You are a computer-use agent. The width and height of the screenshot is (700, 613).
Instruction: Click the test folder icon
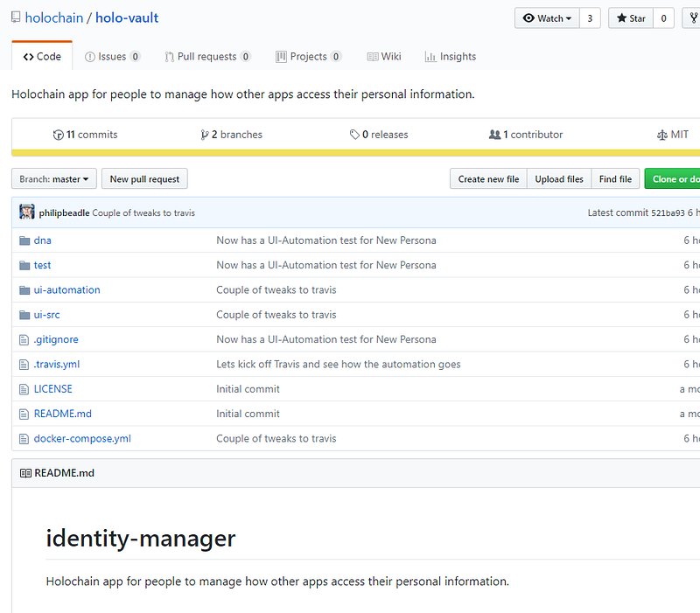click(x=24, y=265)
